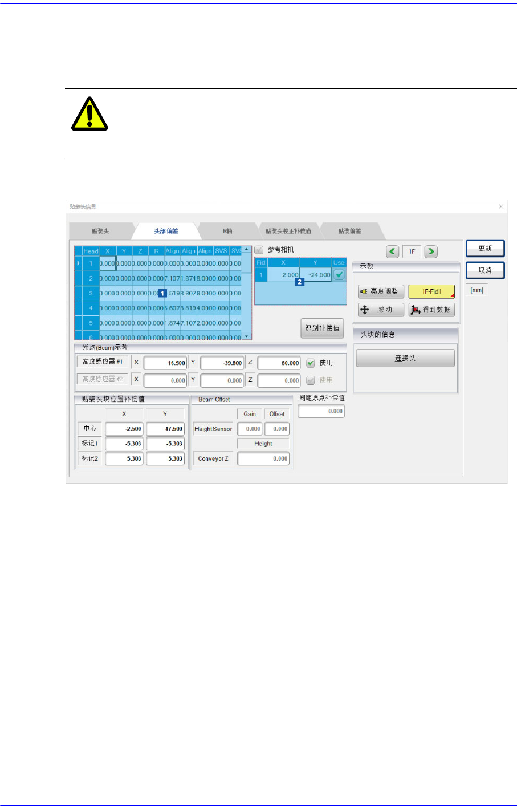The height and width of the screenshot is (812, 517).
Task: Select Head row 2 in the table
Action: click(x=91, y=278)
